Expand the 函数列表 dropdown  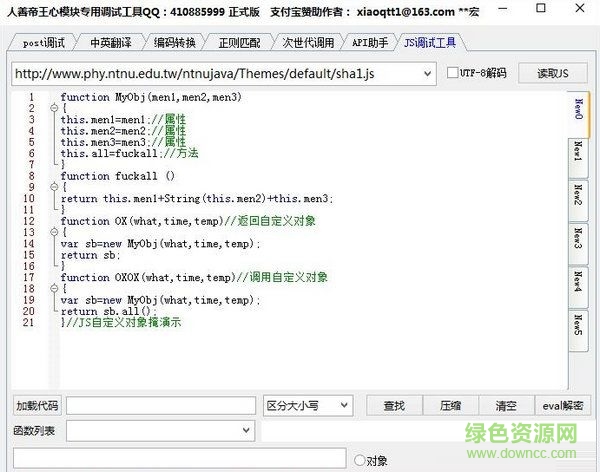point(246,430)
